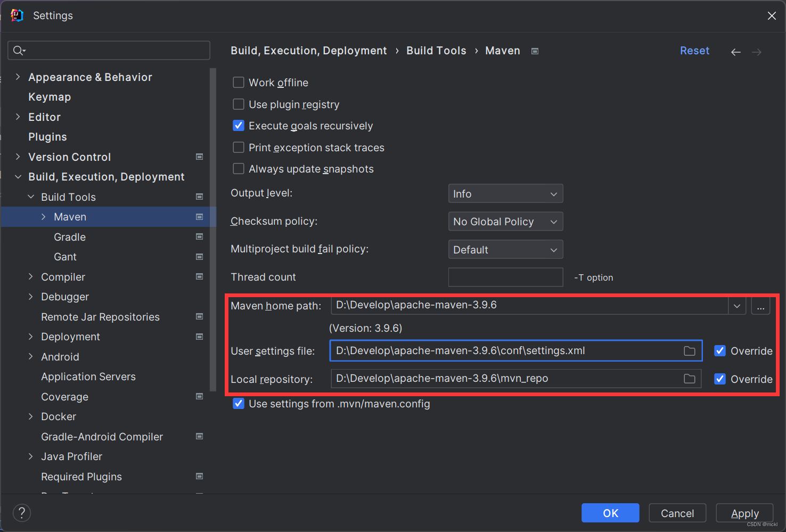
Task: Click the settings search field
Action: pos(109,51)
